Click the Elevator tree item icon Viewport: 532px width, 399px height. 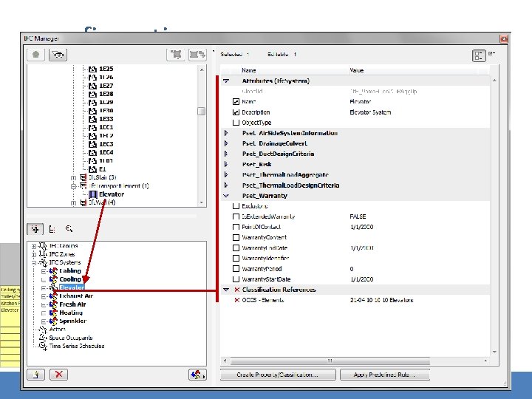pos(93,194)
